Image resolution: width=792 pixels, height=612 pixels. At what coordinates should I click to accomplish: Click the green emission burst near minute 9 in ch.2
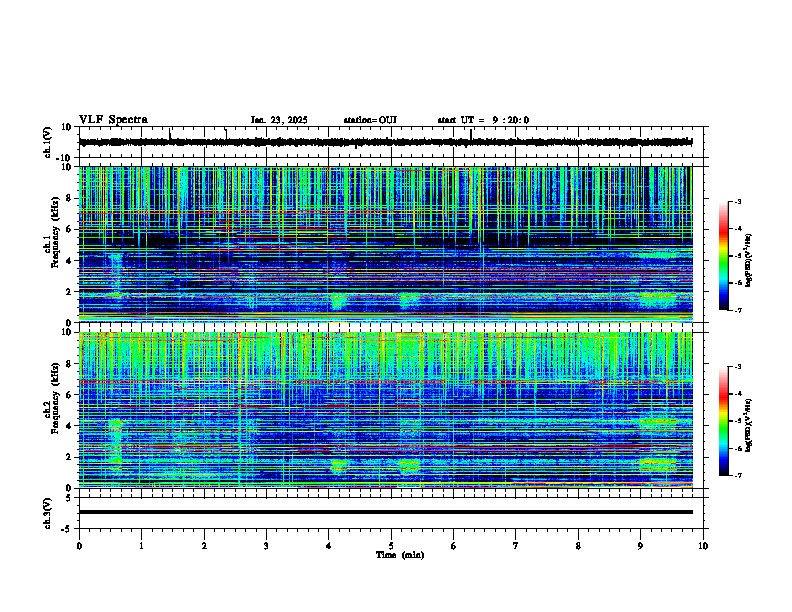pos(658,464)
